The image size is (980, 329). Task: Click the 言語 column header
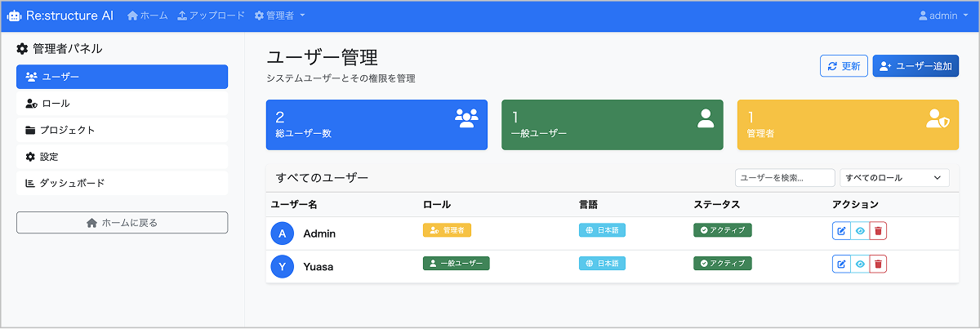click(588, 204)
